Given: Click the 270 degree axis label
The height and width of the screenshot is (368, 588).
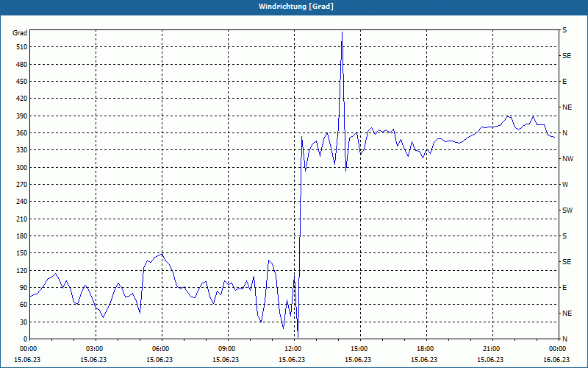Looking at the screenshot, I should 22,185.
